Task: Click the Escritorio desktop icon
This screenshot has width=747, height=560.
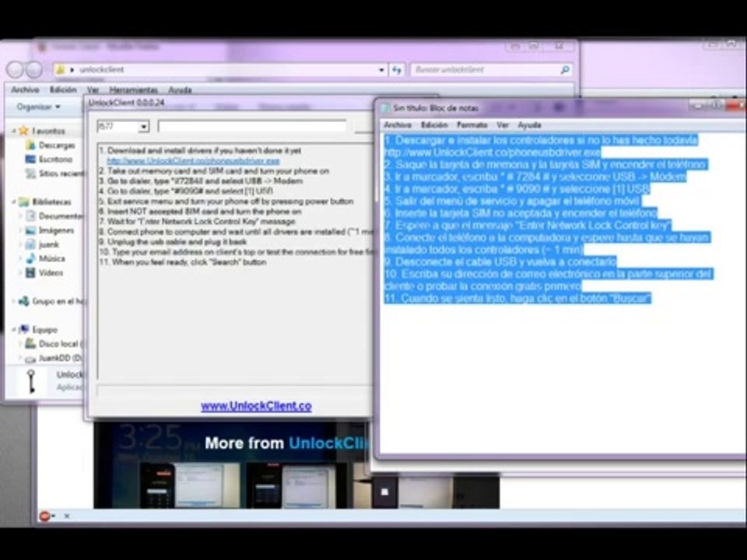Action: click(x=30, y=159)
